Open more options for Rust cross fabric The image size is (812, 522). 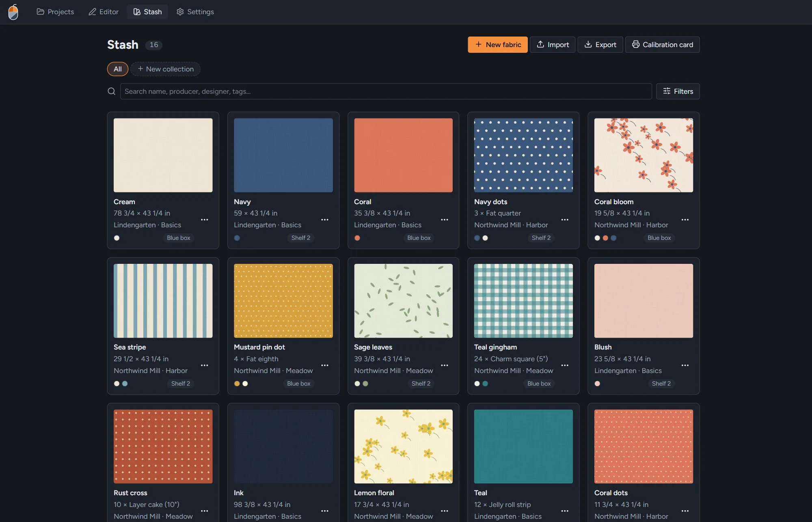tap(205, 511)
